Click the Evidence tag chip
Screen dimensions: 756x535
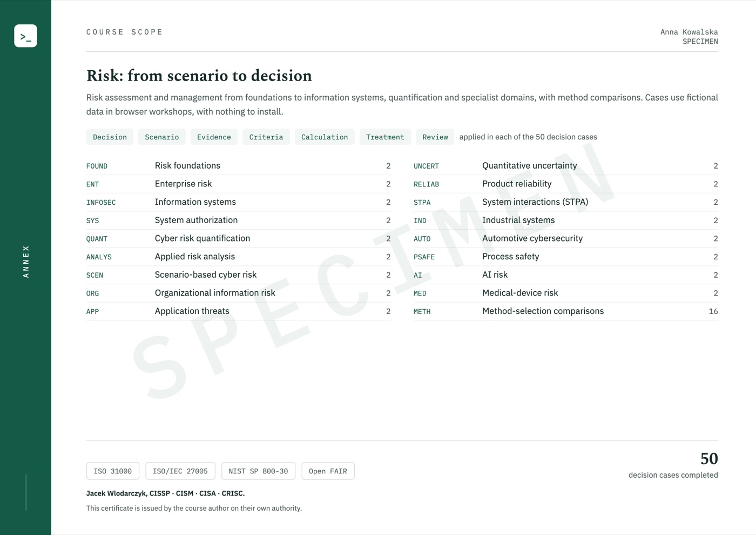pos(214,137)
